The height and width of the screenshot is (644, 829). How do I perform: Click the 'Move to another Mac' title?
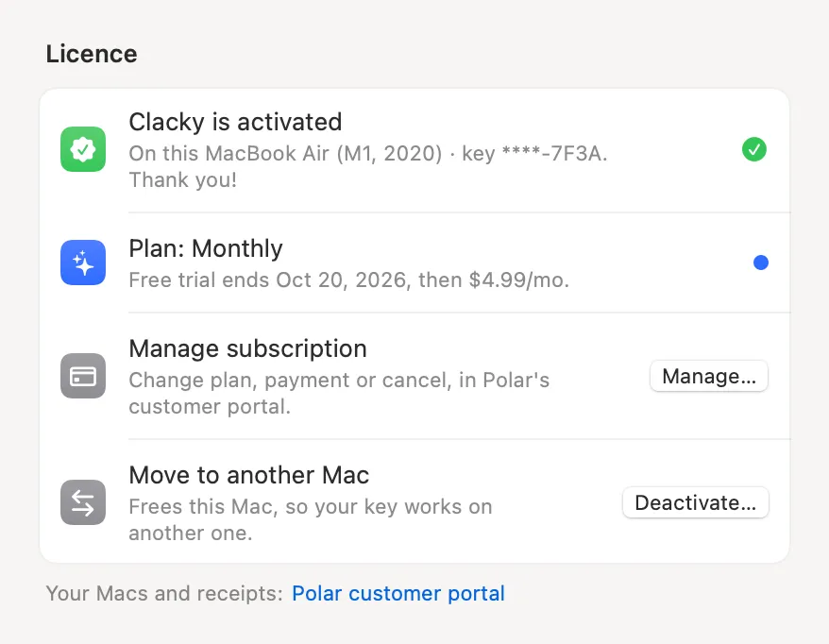click(249, 475)
